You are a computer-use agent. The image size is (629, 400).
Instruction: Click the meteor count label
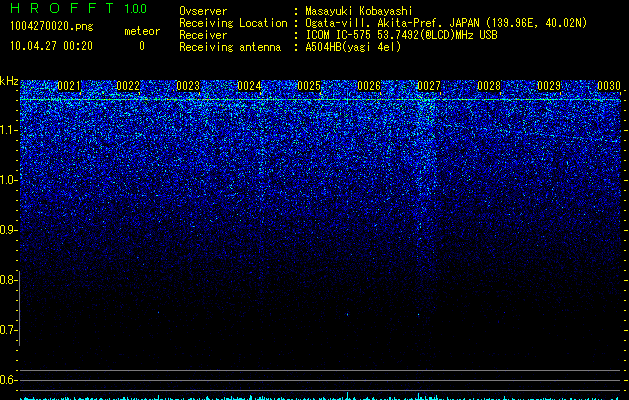tap(142, 31)
